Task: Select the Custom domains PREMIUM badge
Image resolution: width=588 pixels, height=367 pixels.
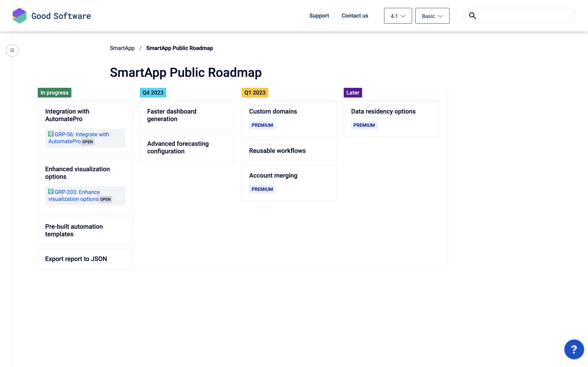Action: pos(262,125)
